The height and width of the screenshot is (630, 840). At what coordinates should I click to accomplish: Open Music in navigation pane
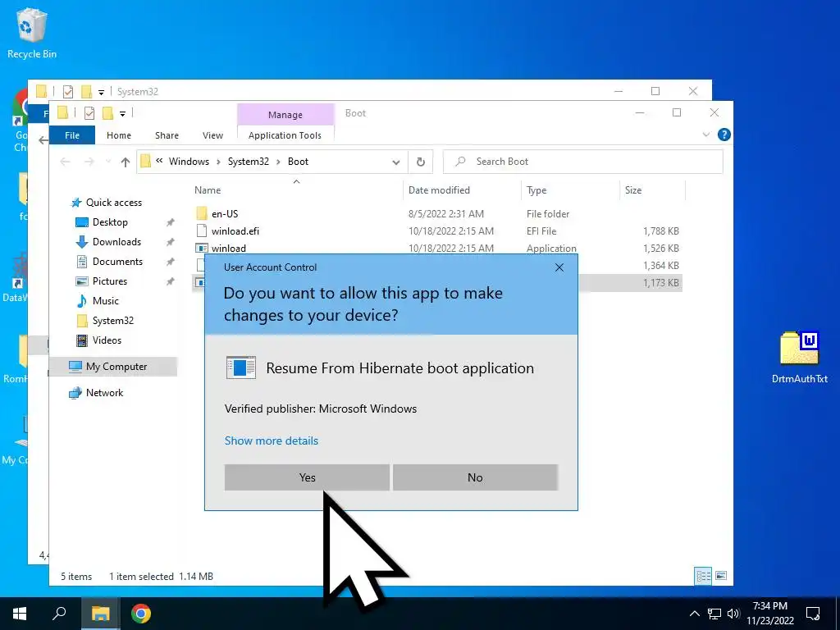106,301
